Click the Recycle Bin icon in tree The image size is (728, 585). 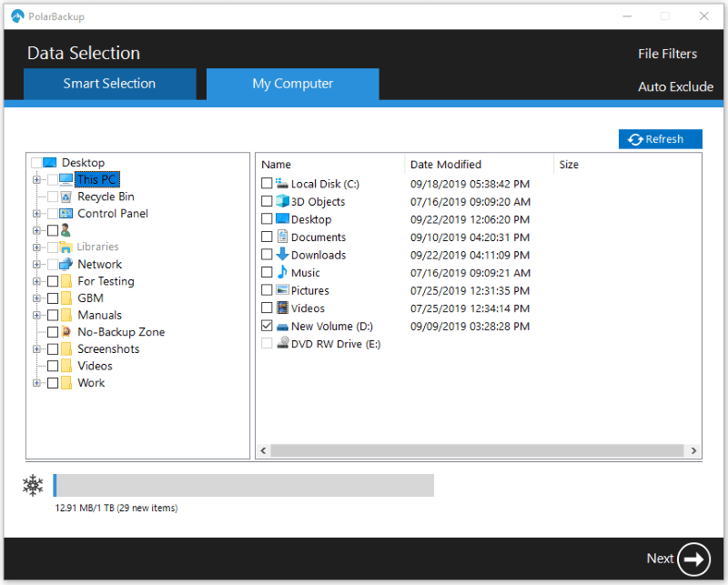pyautogui.click(x=66, y=197)
